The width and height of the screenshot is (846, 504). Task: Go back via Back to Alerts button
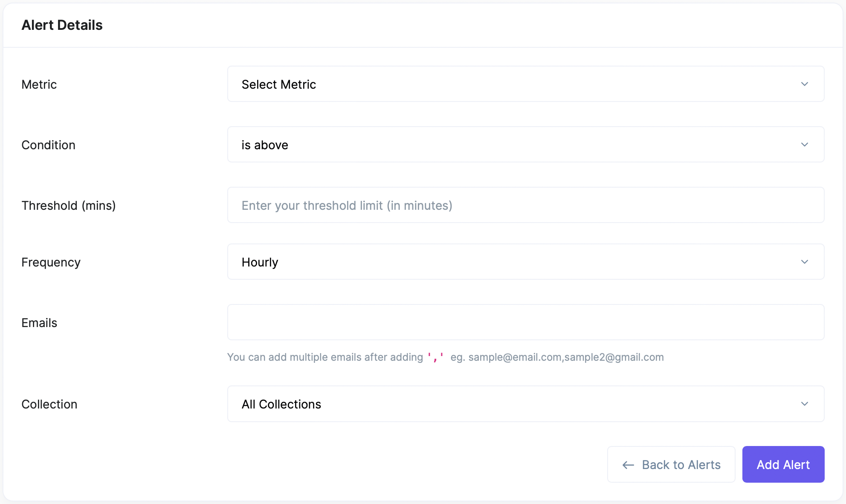[671, 464]
